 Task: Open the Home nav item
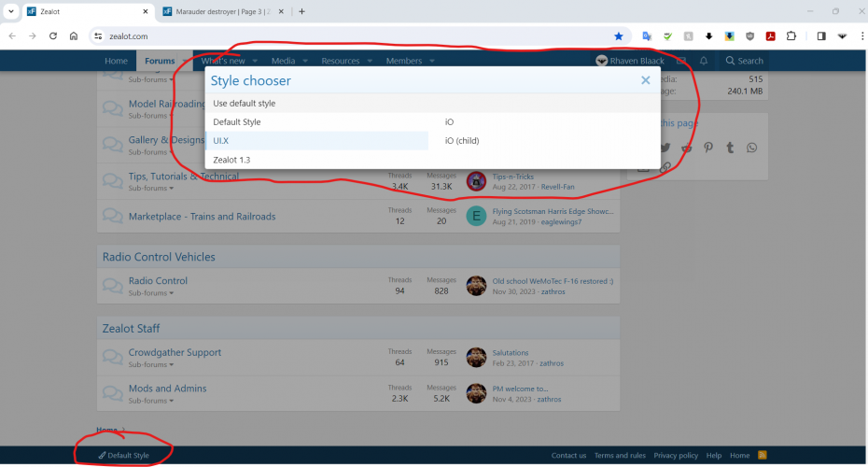pos(117,61)
